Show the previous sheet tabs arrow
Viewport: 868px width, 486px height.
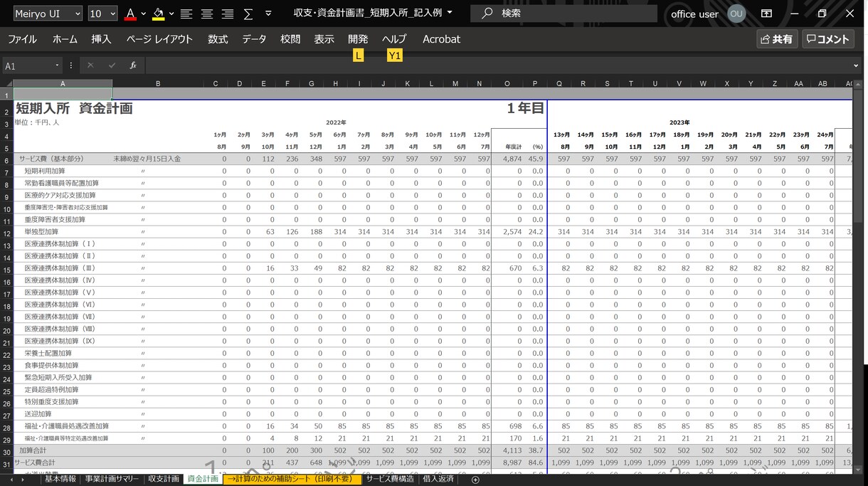[x=12, y=480]
